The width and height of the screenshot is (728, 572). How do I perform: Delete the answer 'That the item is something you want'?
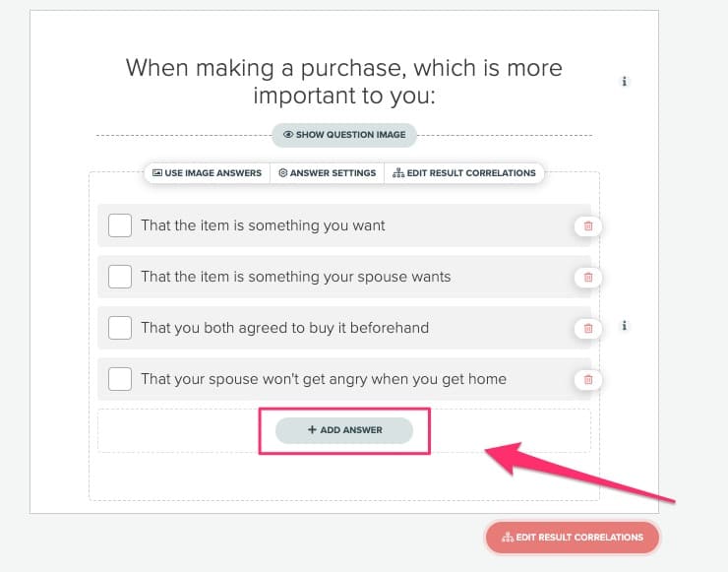(588, 226)
